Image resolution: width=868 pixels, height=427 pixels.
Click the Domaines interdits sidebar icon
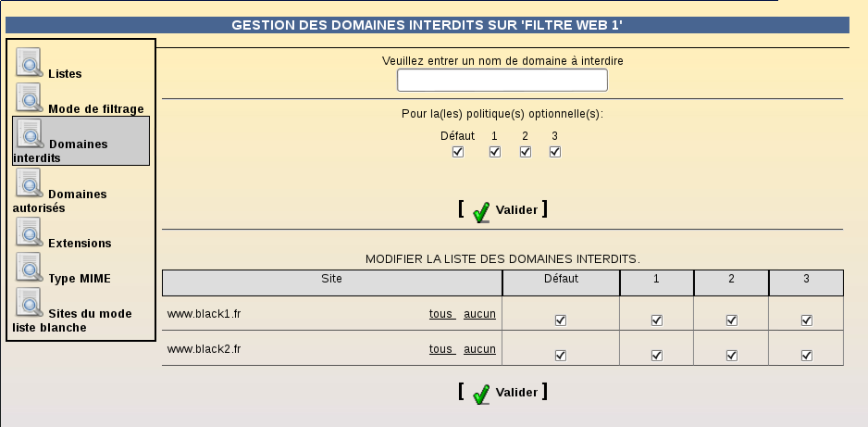click(x=31, y=133)
